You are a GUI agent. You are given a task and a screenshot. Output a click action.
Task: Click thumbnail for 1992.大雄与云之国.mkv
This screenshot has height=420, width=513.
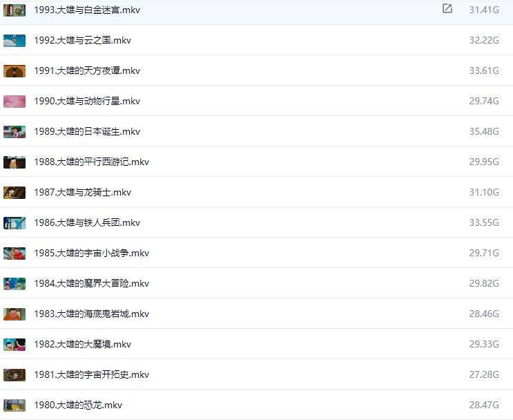pos(14,41)
